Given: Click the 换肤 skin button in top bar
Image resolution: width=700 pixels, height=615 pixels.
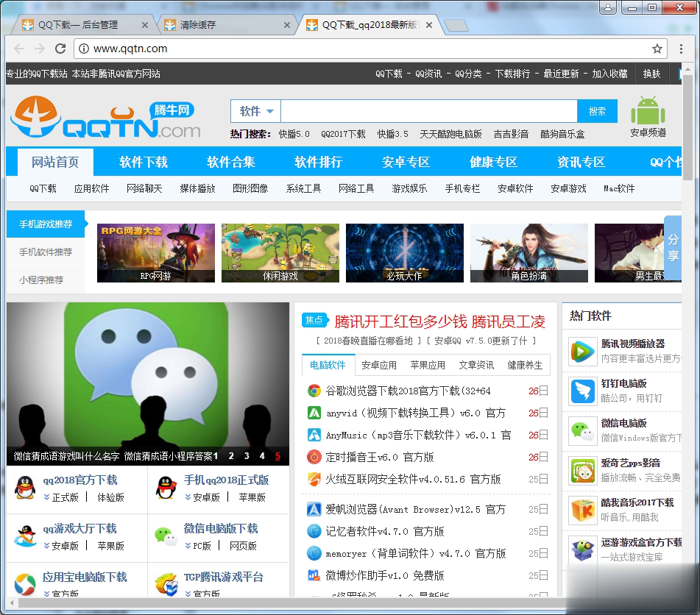Looking at the screenshot, I should point(651,74).
